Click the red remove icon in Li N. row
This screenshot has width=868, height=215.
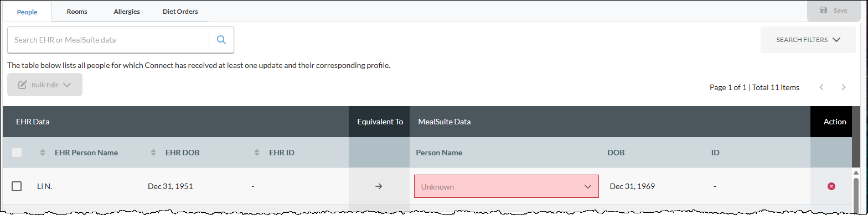point(831,186)
